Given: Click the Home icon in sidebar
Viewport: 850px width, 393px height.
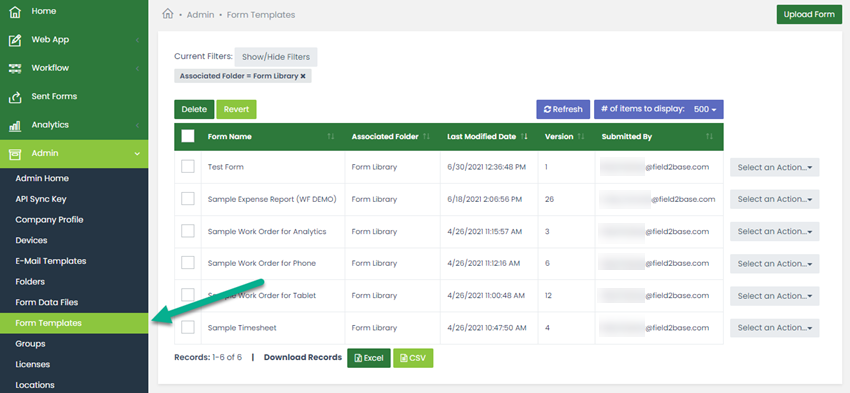Looking at the screenshot, I should click(16, 11).
